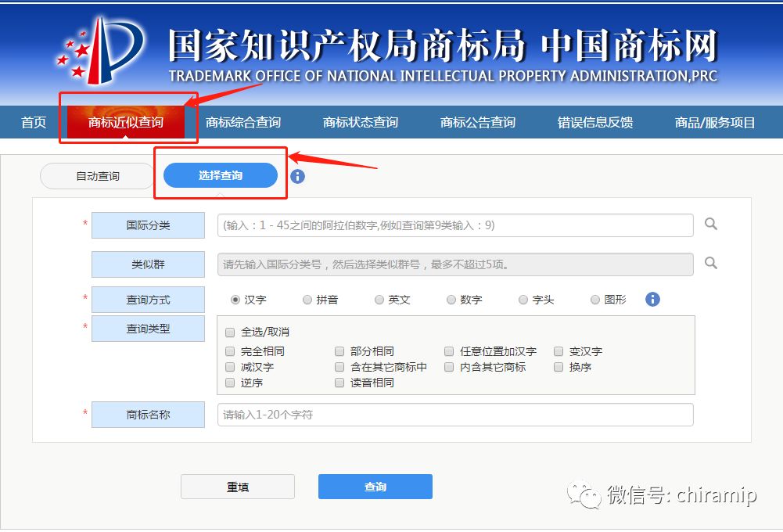This screenshot has height=532, width=783.
Task: Click the 查询方式 label box
Action: click(148, 300)
